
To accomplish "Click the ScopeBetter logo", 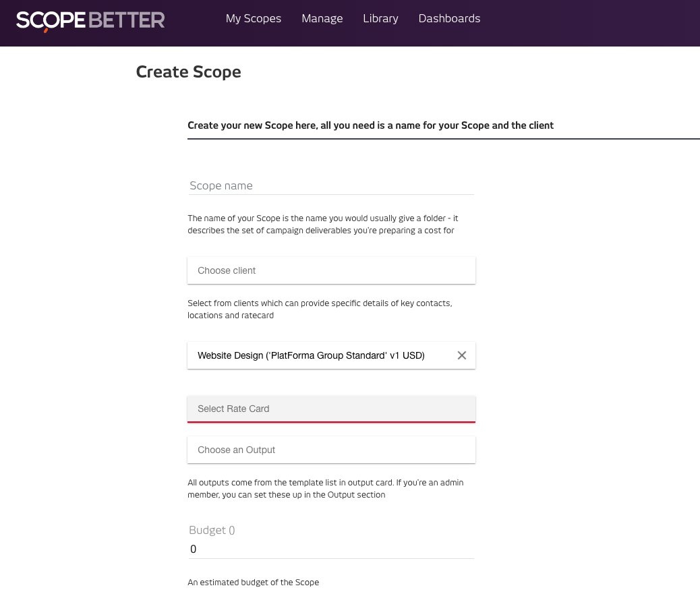I will point(90,21).
